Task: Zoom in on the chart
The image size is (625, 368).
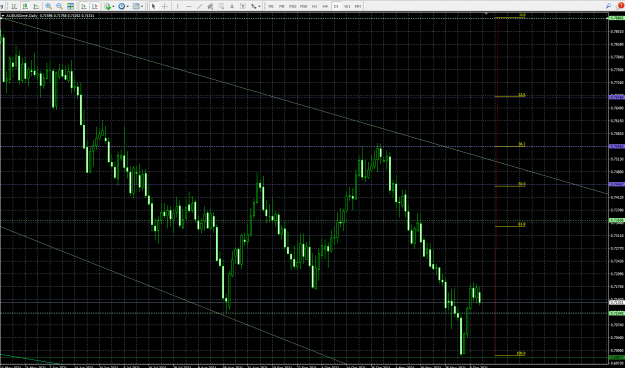Action: 49,6
